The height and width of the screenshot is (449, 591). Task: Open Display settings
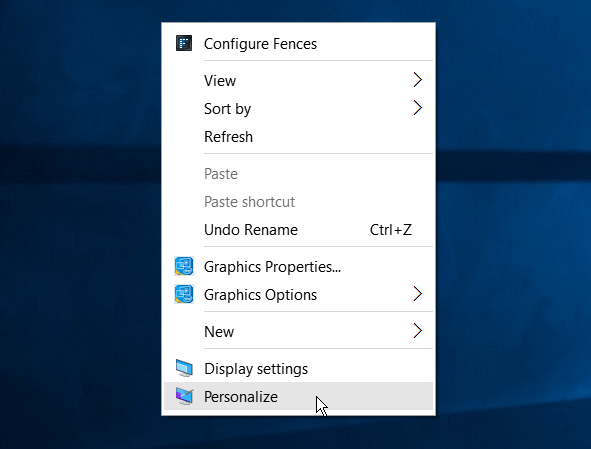coord(299,368)
